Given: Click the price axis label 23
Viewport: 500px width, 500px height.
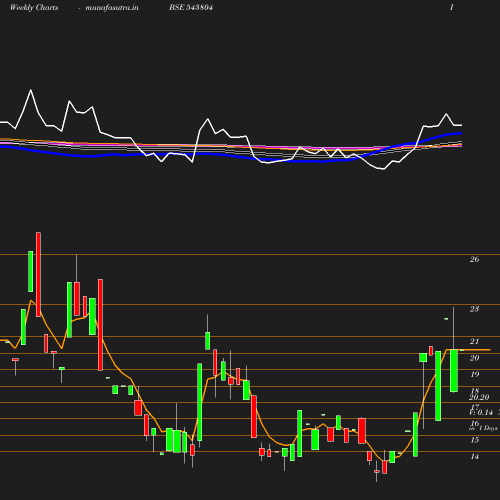Looking at the screenshot, I should (474, 309).
